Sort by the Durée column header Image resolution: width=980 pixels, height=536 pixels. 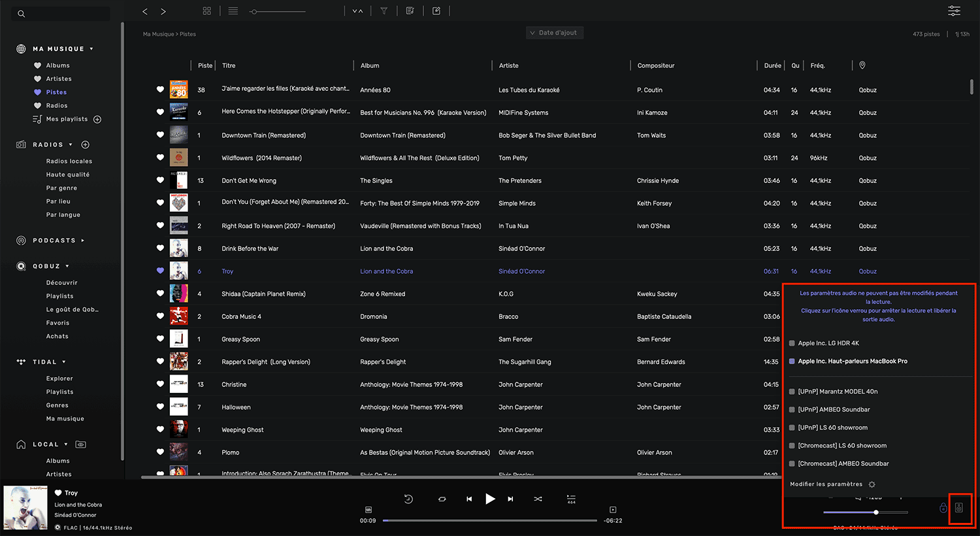[x=772, y=65]
